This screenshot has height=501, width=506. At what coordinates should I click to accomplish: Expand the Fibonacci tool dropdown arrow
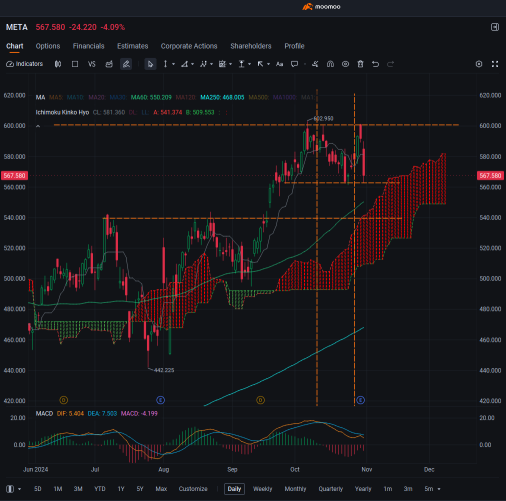tap(230, 64)
